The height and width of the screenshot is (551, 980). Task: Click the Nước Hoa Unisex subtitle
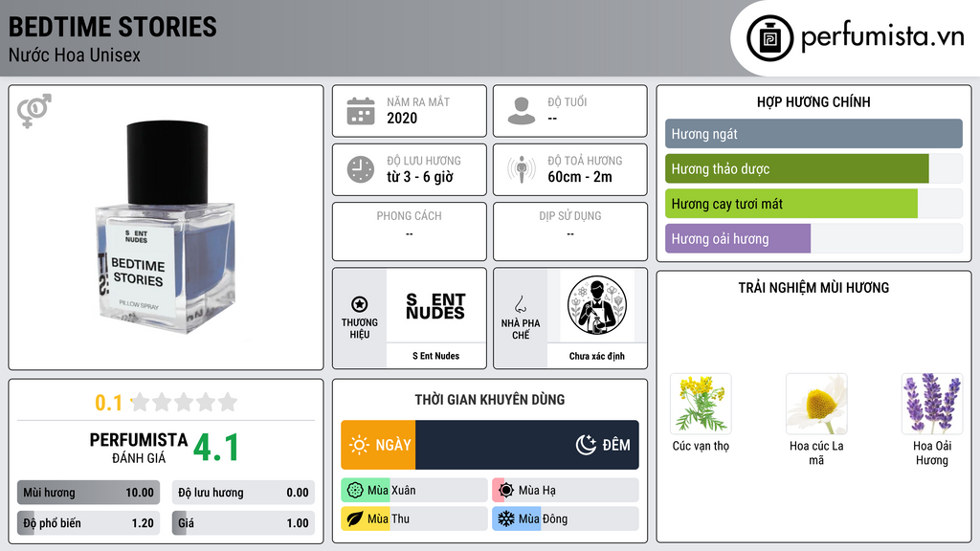pyautogui.click(x=75, y=55)
